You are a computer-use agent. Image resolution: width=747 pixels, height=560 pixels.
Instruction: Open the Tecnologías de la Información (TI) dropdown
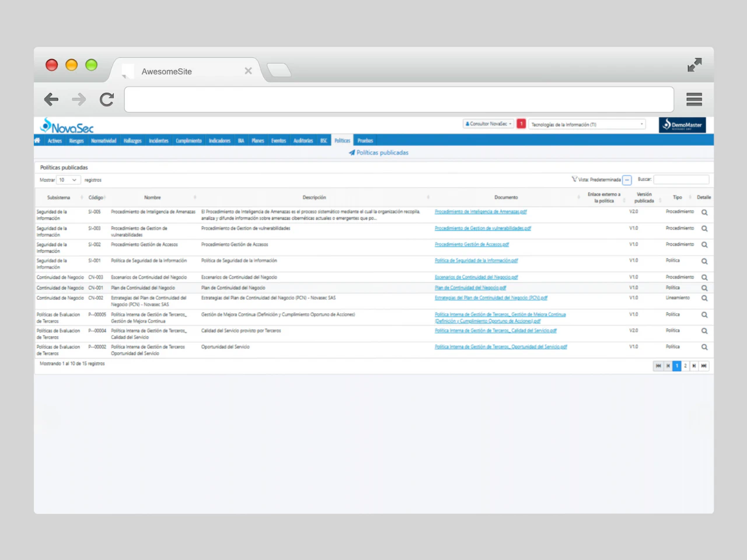pos(587,124)
